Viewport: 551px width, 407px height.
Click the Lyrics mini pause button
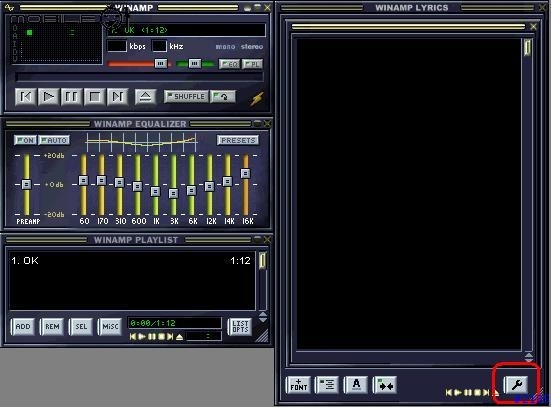(x=468, y=393)
